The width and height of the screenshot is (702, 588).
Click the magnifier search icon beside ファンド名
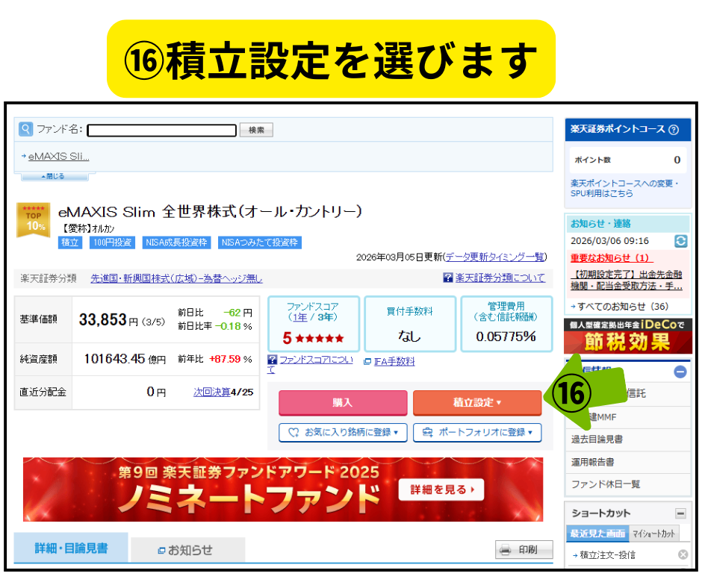[25, 129]
